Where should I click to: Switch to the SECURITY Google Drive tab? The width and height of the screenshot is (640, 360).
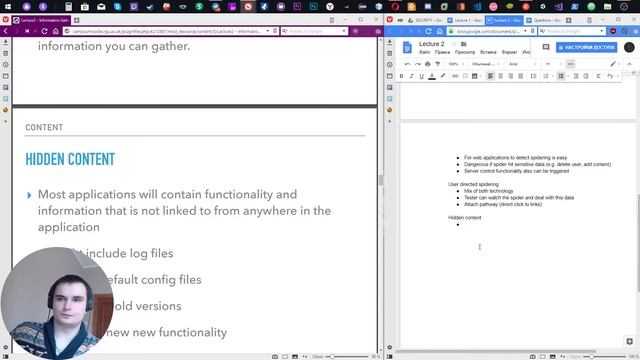click(x=425, y=20)
